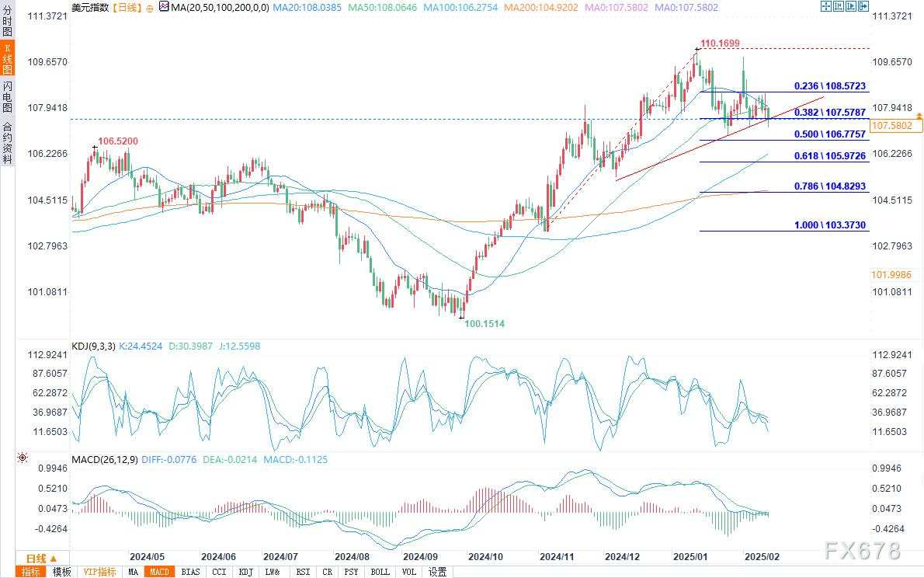Select the MACD indicator button

[159, 572]
